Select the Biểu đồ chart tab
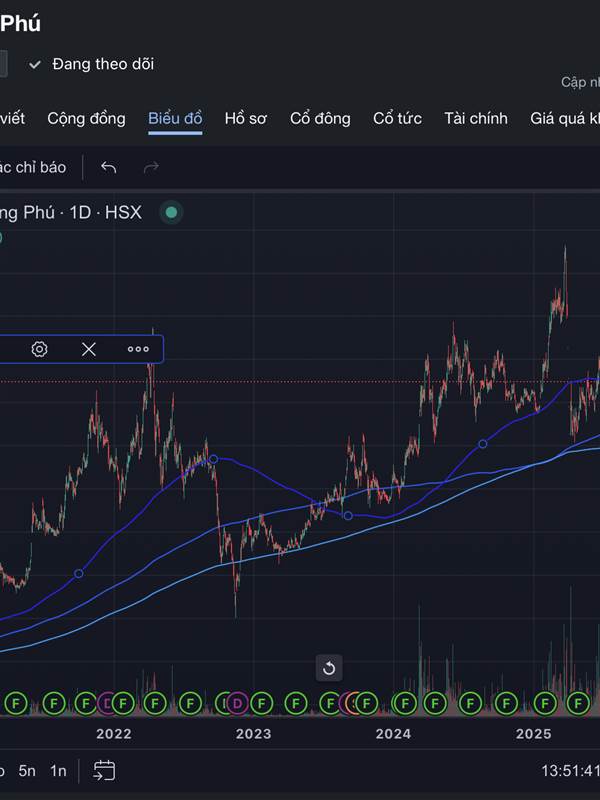The image size is (600, 800). pos(175,118)
